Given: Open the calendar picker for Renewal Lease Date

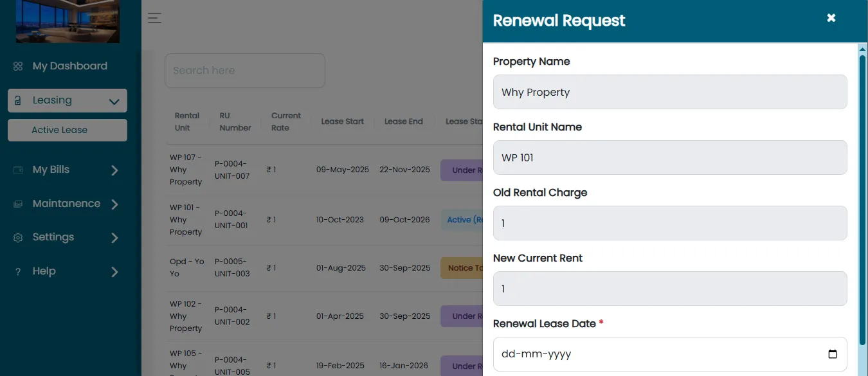Looking at the screenshot, I should pyautogui.click(x=833, y=354).
